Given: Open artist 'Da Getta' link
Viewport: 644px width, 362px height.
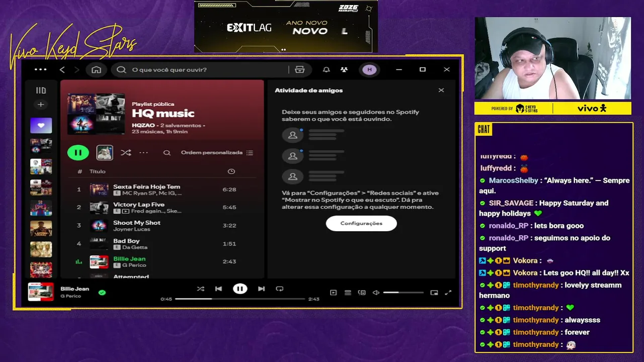Looking at the screenshot, I should point(135,247).
